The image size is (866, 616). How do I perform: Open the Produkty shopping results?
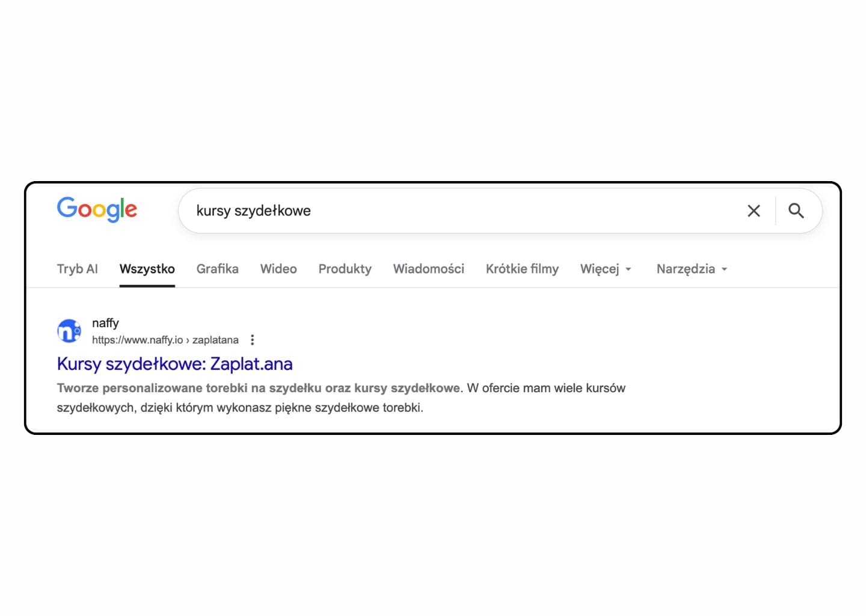pos(345,269)
